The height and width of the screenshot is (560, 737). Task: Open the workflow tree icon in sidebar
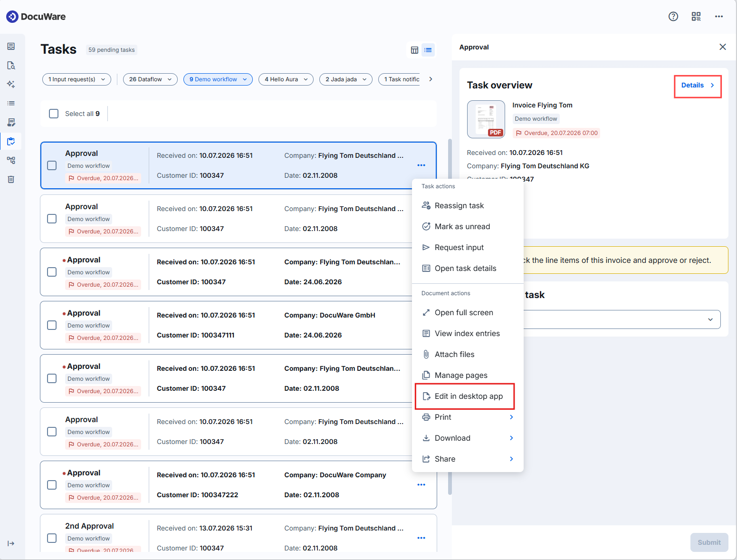[11, 160]
